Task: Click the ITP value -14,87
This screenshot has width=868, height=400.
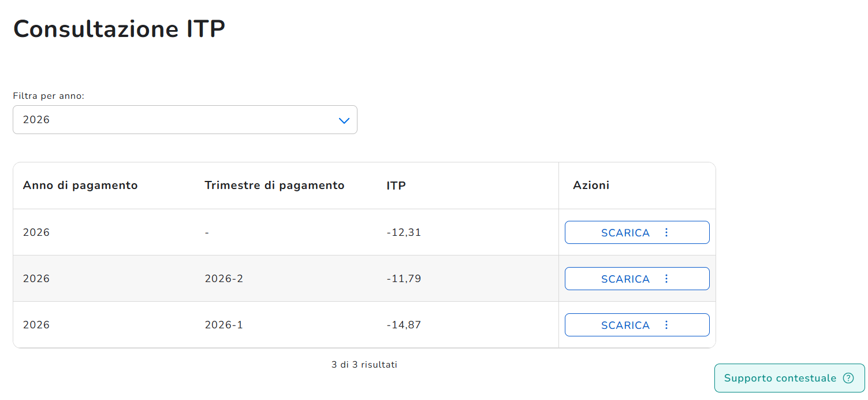Action: (x=404, y=325)
